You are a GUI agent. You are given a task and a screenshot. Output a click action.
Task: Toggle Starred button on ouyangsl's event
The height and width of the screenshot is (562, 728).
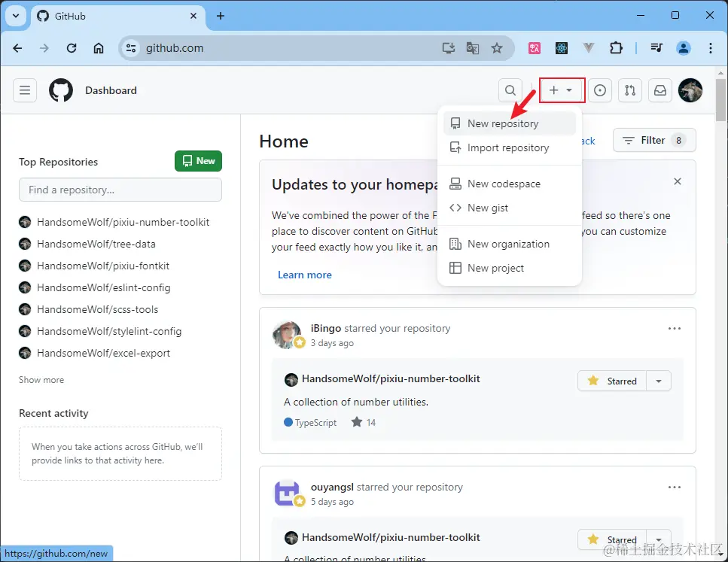click(612, 539)
